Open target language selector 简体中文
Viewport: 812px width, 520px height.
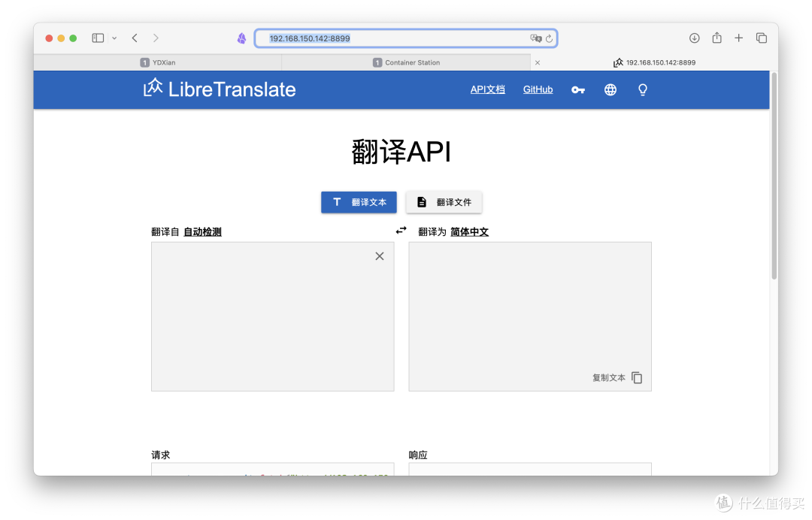point(469,231)
